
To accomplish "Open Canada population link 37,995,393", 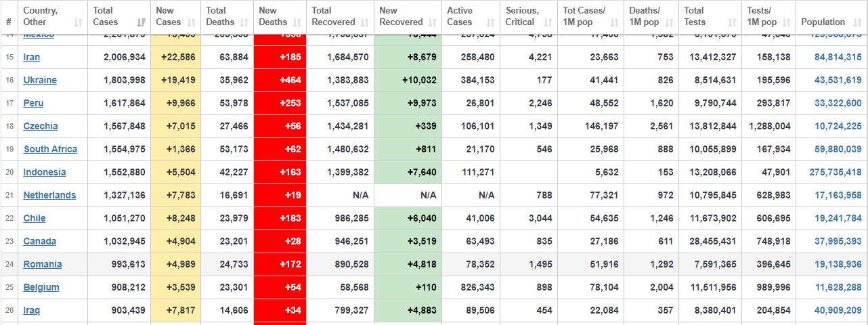I will (x=838, y=241).
